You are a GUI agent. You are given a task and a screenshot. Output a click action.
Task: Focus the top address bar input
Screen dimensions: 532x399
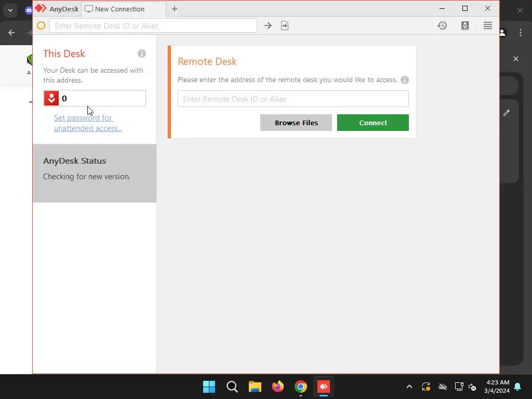click(153, 25)
